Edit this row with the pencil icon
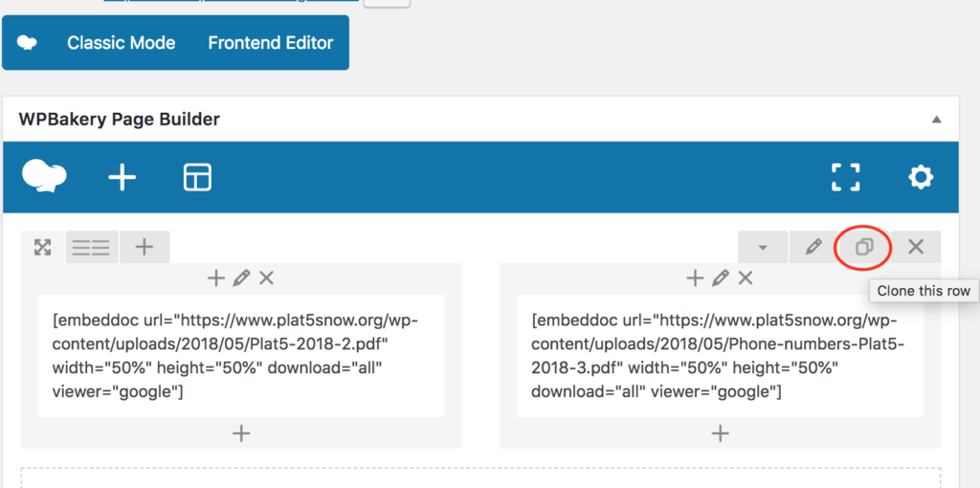This screenshot has height=488, width=980. 813,248
